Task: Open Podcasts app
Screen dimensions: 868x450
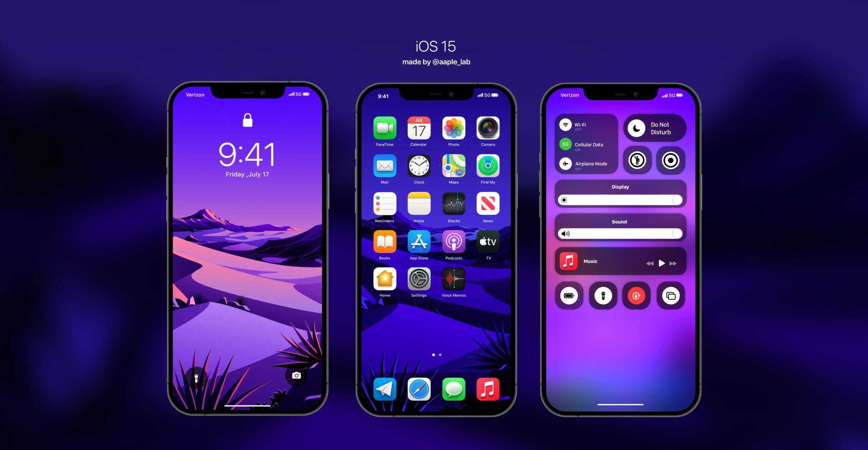Action: click(x=452, y=242)
